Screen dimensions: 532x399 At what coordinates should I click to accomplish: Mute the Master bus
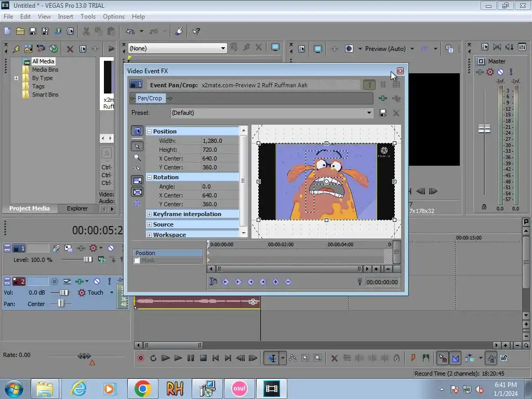[x=500, y=72]
